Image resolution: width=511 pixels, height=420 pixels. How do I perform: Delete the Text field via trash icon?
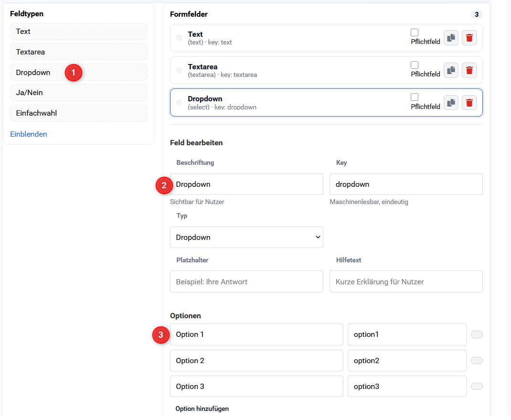tap(469, 38)
